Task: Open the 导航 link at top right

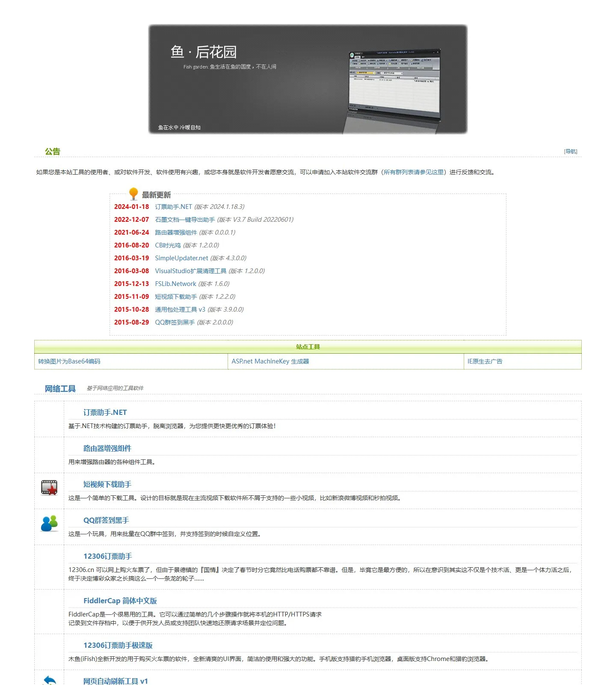Action: (571, 152)
